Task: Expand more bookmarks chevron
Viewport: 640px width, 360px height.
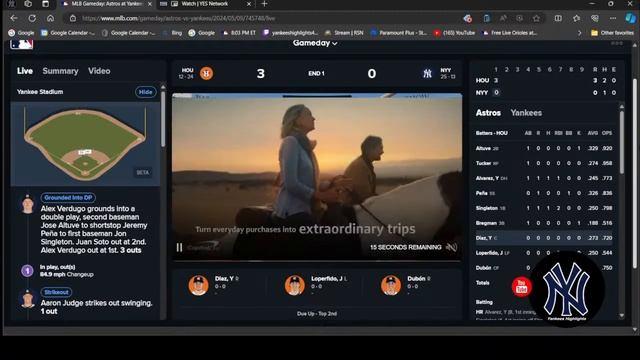Action: pos(579,33)
